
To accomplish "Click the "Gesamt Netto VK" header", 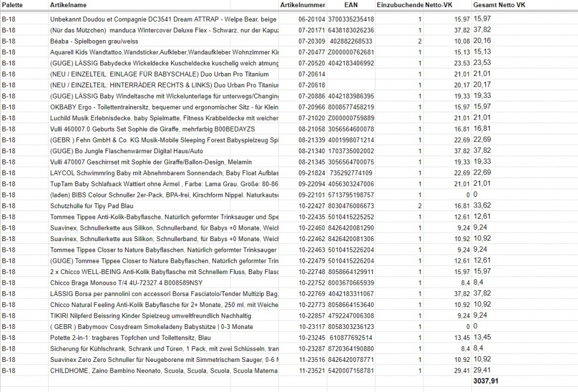I will (499, 5).
